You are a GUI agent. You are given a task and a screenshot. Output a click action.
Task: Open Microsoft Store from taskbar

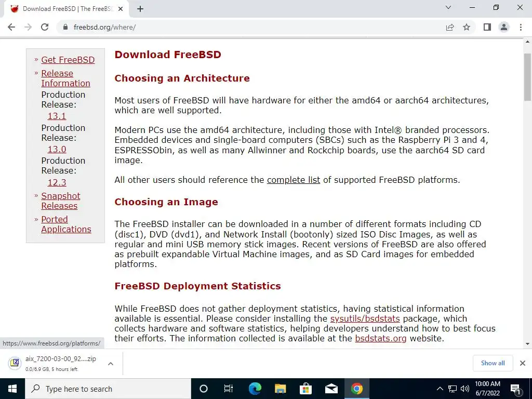(305, 389)
